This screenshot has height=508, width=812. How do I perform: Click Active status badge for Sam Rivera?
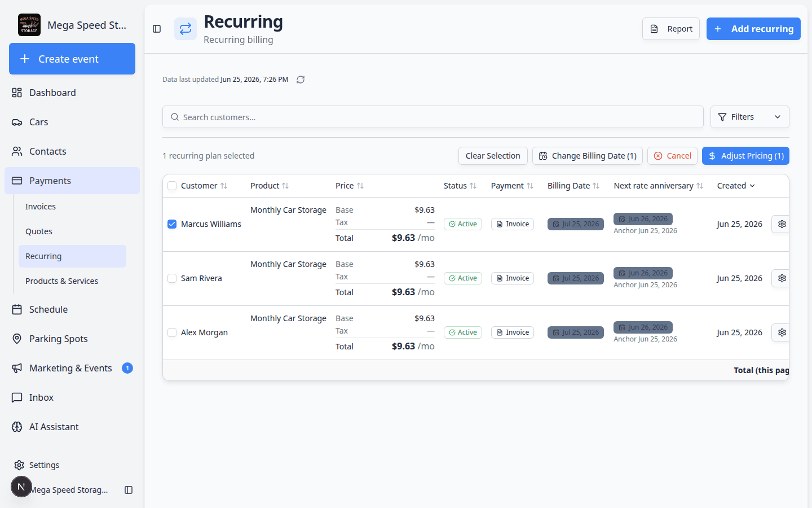tap(463, 278)
